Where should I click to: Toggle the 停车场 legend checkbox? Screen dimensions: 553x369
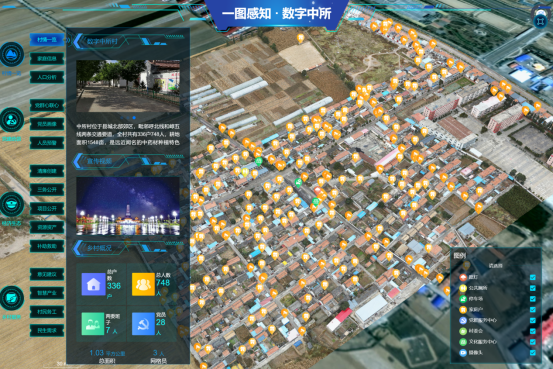click(533, 299)
